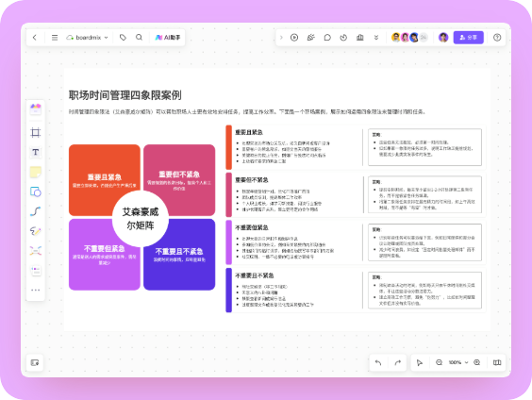The width and height of the screenshot is (532, 400).
Task: Open help with the question mark icon
Action: point(497,38)
